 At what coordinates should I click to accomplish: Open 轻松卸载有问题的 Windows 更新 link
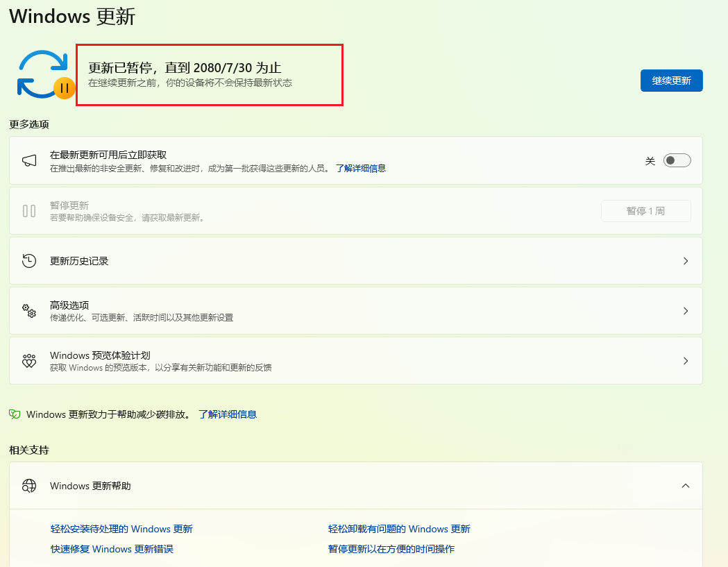point(399,529)
